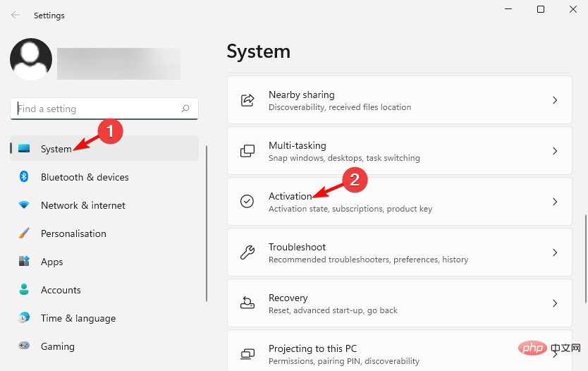The height and width of the screenshot is (371, 588).
Task: Open Time & language settings
Action: (104, 318)
